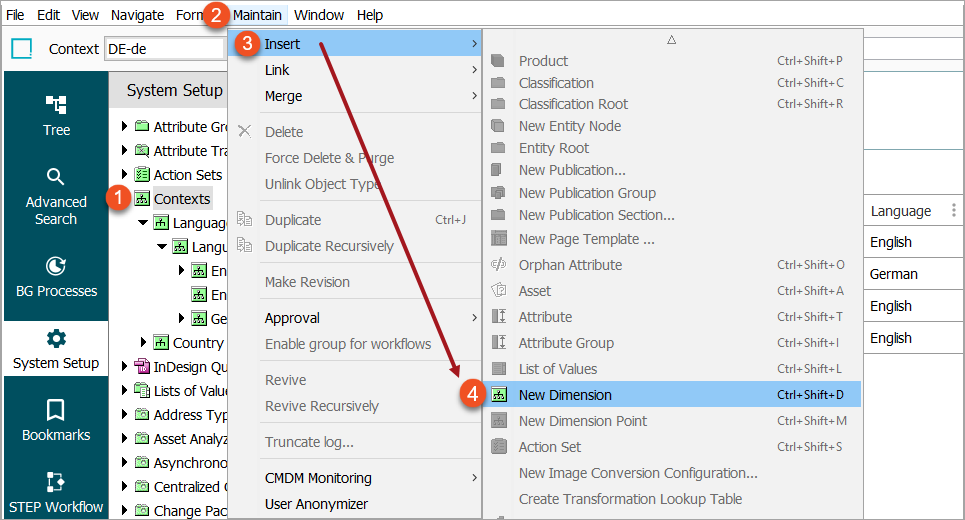Expand the Attribute Groups tree node
Screen dimensions: 965x520
tap(125, 127)
